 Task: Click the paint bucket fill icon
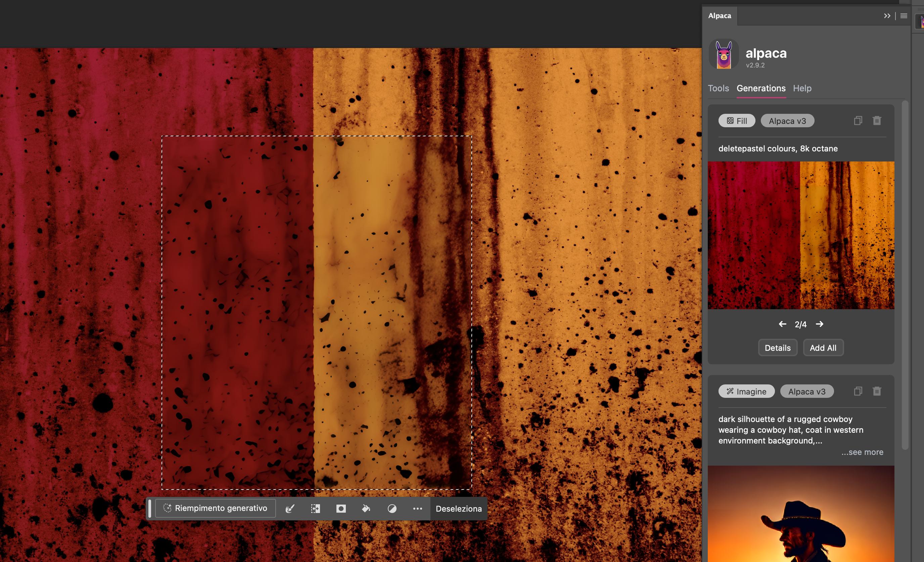(366, 509)
